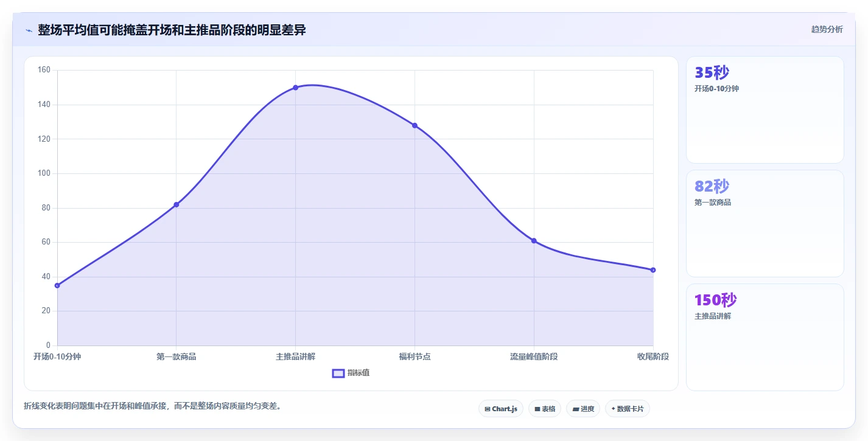Click the 福利节点 x-axis label

[x=415, y=356]
